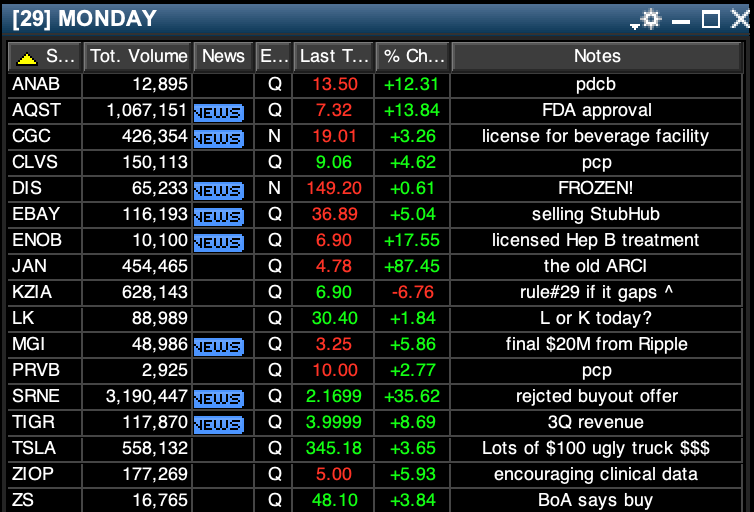Click 'rule#29 if it gaps ^' note
Screen dimensions: 754x512
point(596,292)
